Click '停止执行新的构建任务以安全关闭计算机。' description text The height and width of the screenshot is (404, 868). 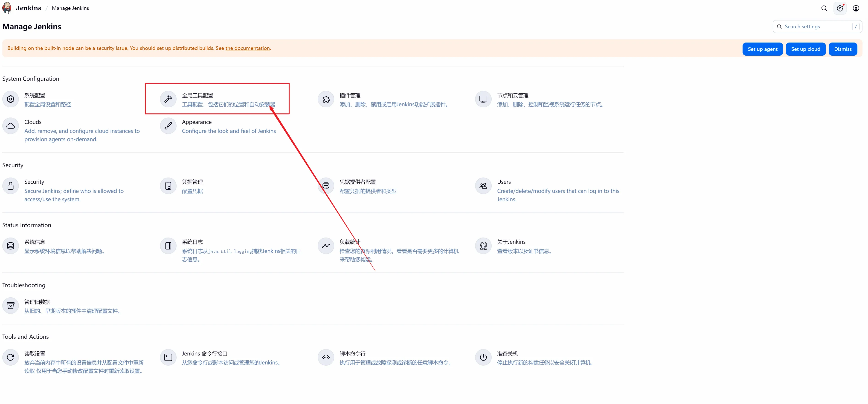(545, 363)
